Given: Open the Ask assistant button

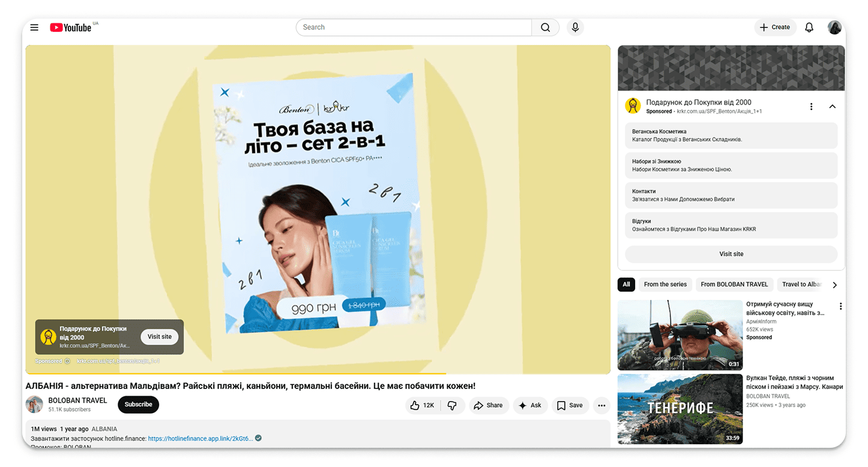Looking at the screenshot, I should click(x=530, y=405).
